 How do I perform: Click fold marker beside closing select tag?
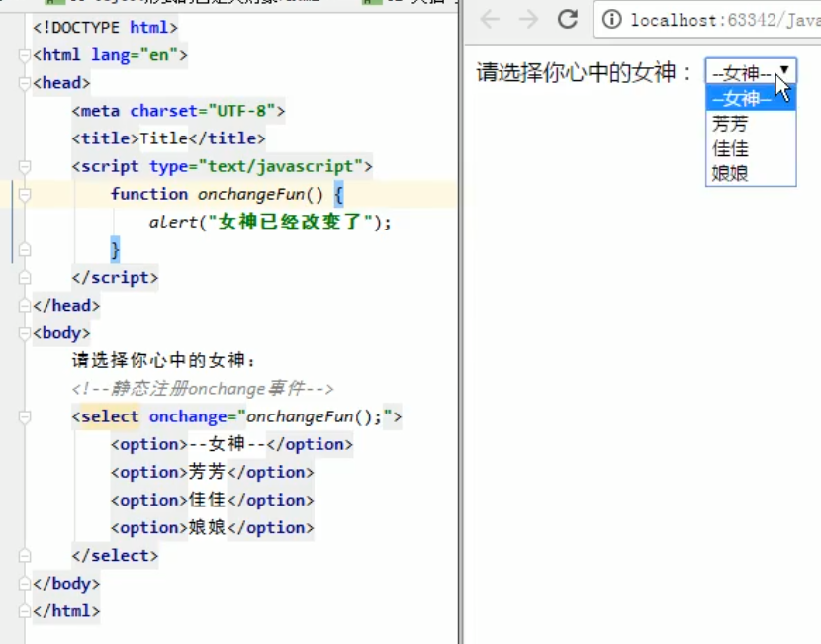[24, 556]
